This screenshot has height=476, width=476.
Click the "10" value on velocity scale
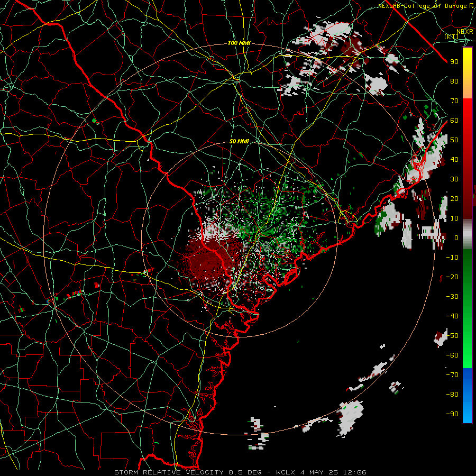click(454, 218)
